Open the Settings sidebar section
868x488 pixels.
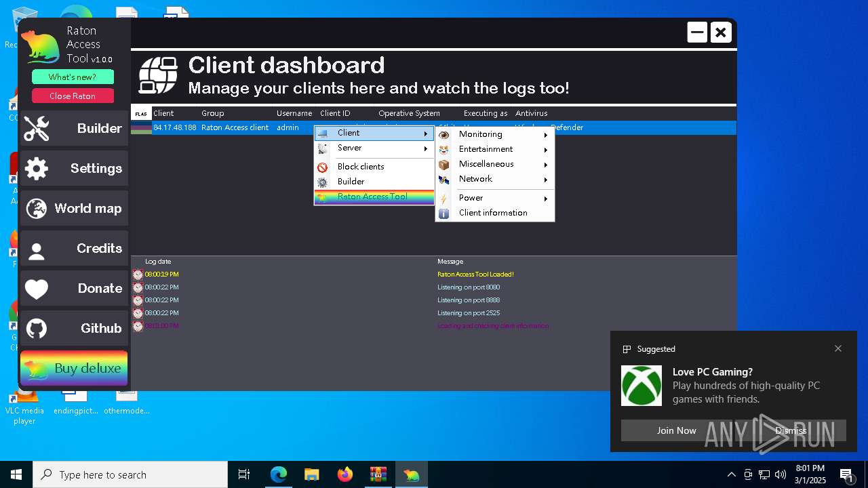[x=74, y=169]
